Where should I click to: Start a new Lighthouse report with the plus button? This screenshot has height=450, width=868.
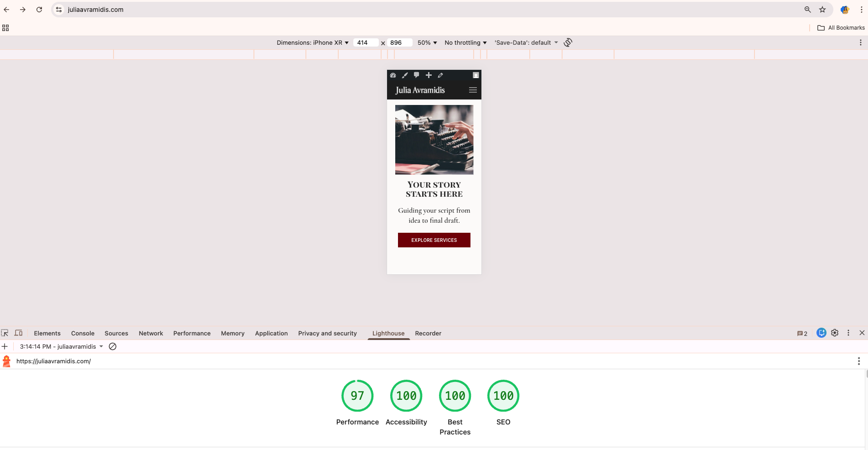point(5,346)
